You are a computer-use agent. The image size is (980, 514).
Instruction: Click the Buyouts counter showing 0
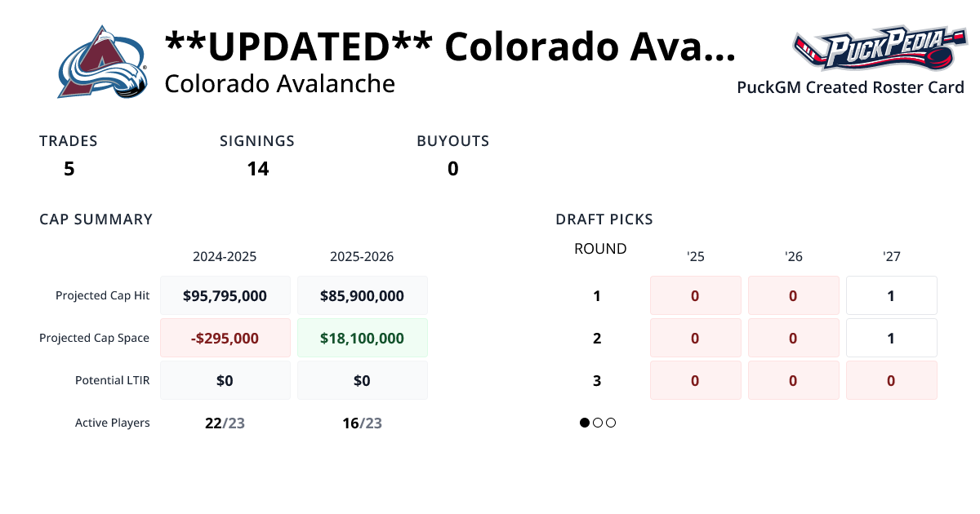452,169
